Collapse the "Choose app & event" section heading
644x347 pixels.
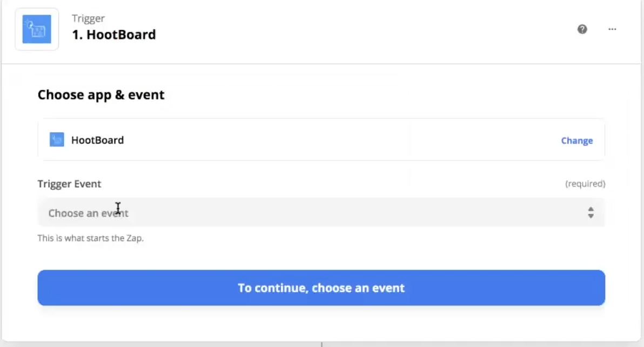click(101, 95)
